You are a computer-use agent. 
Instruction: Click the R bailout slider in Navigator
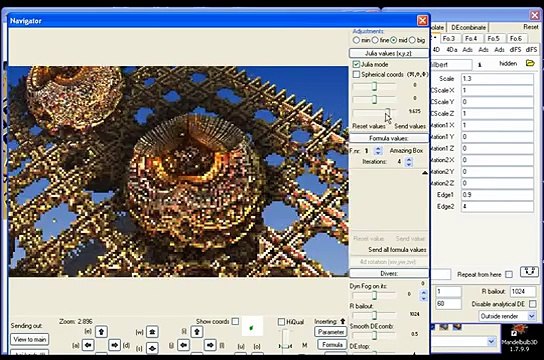click(x=374, y=315)
